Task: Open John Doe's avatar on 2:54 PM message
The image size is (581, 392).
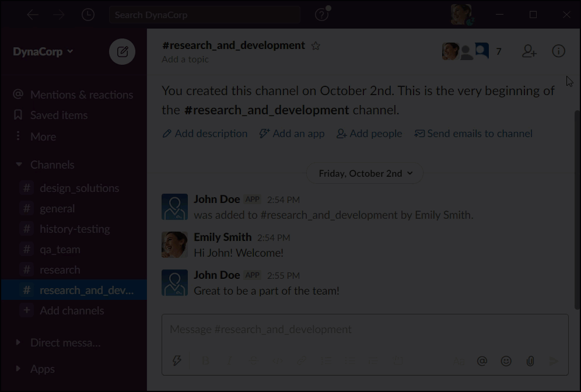Action: [174, 206]
